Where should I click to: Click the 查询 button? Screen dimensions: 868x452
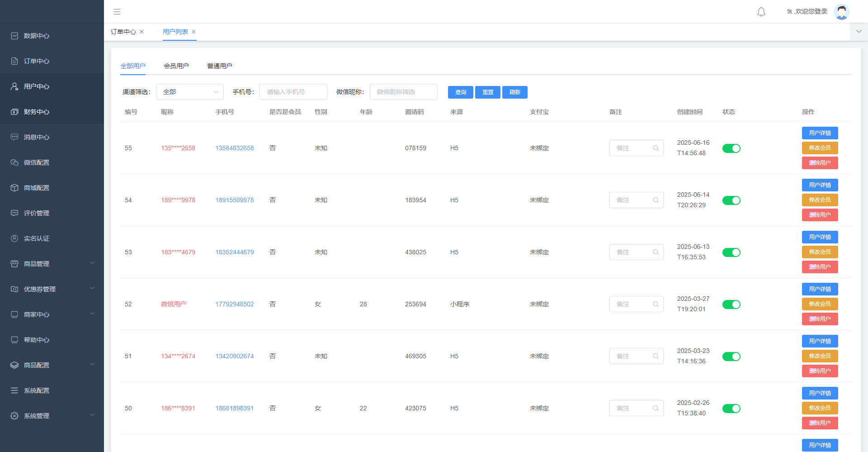460,92
